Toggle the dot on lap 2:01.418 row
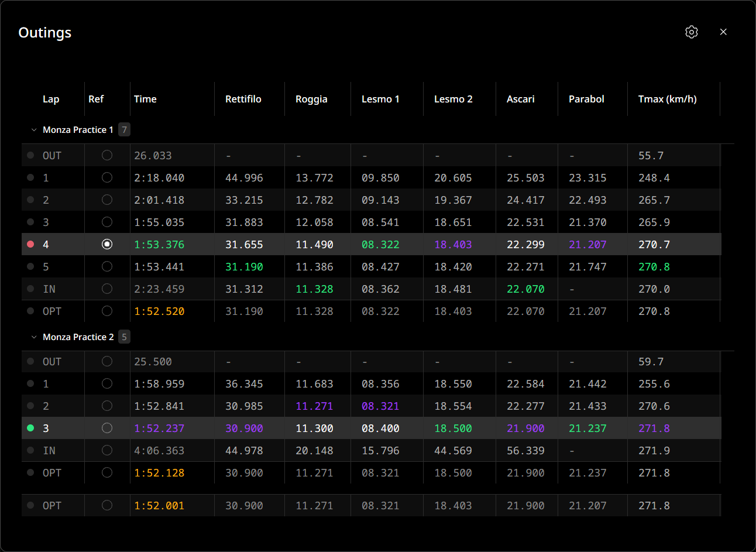The height and width of the screenshot is (552, 756). (30, 200)
